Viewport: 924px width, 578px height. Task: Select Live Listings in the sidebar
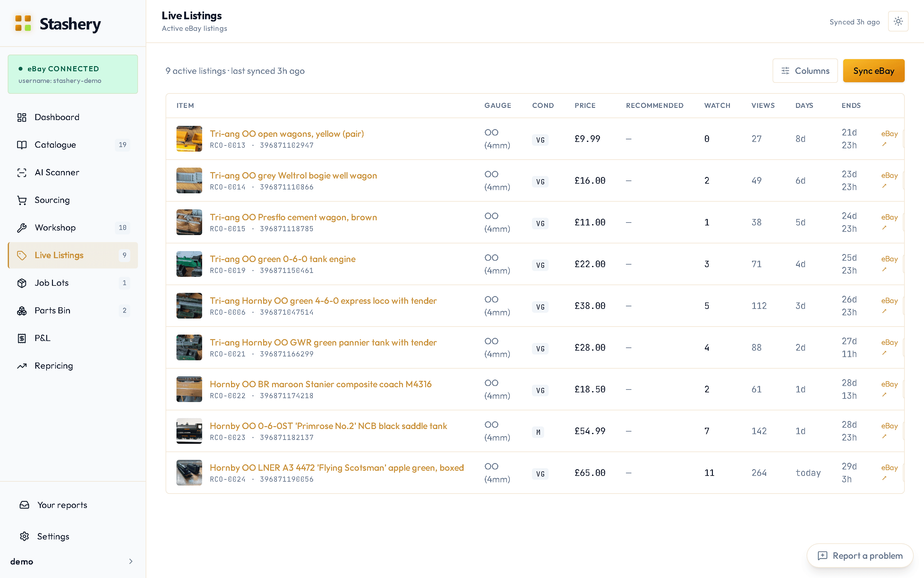coord(73,255)
